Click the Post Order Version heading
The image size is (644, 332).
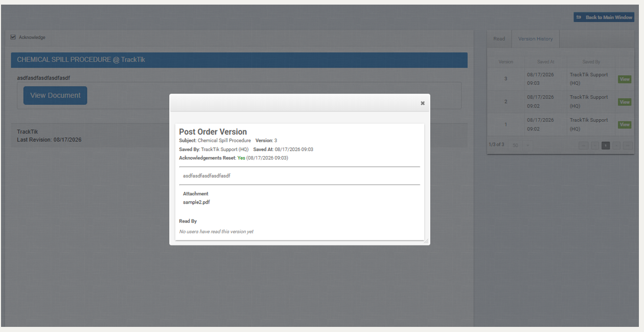tap(213, 131)
